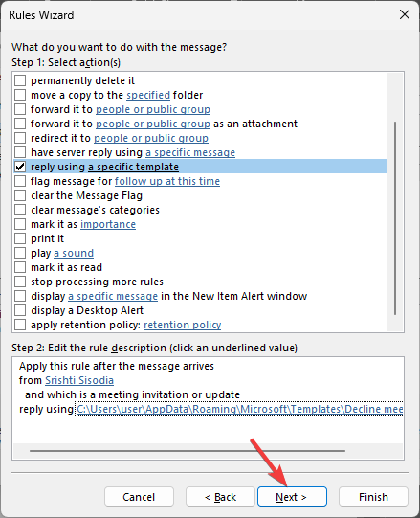Open the Decline meeting template path link
420x518 pixels.
coord(240,409)
